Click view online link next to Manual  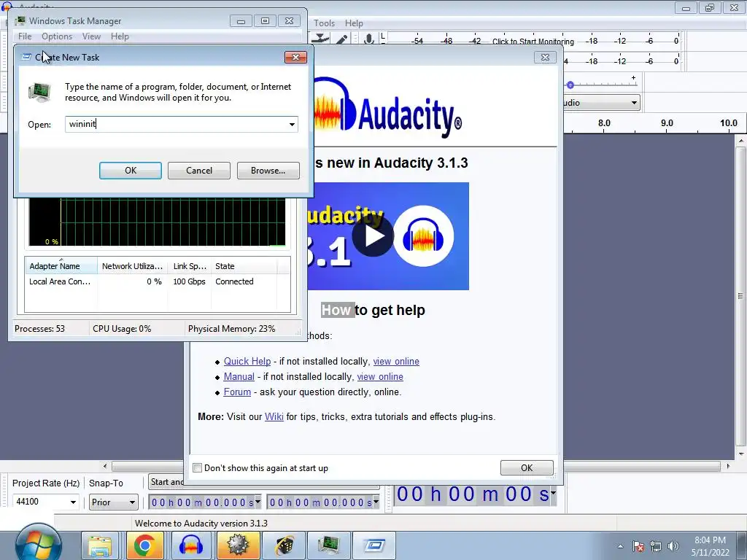tap(379, 377)
